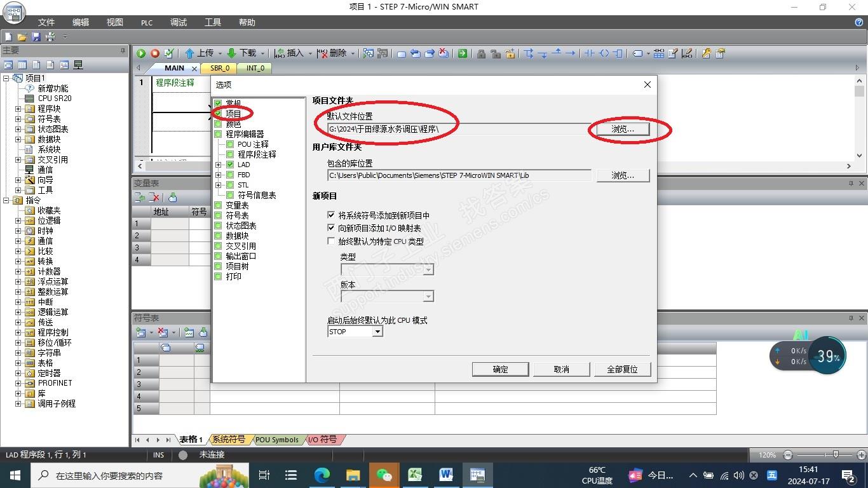Expand the 定时器 instruction folder

pos(18,373)
